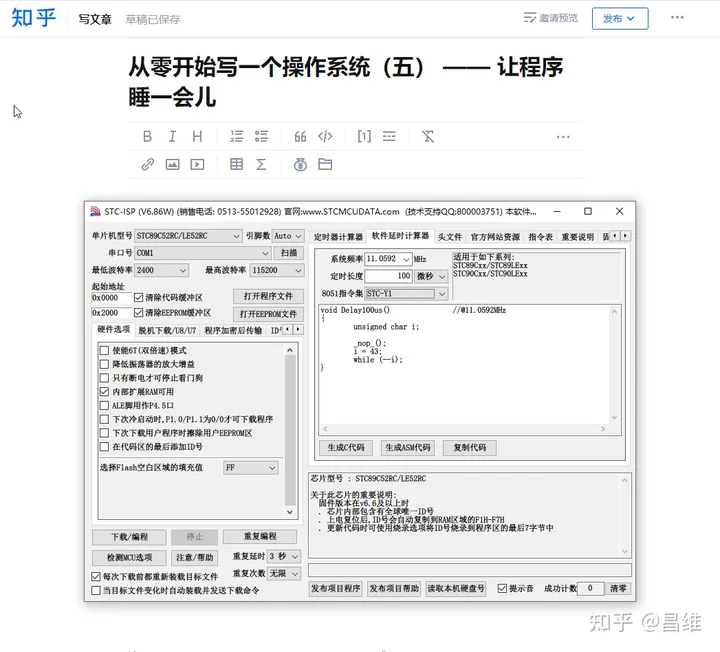Screen dimensions: 720x652
Task: Insert footnote reference [1] icon
Action: [364, 136]
